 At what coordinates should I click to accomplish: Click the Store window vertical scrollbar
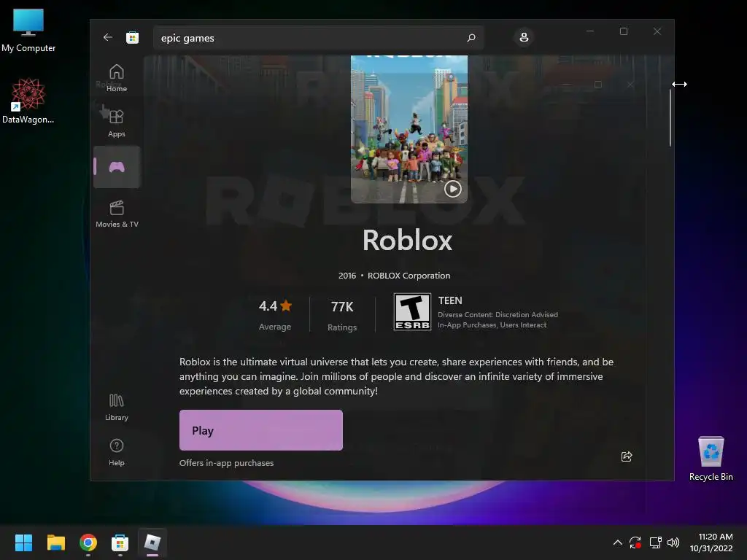670,118
